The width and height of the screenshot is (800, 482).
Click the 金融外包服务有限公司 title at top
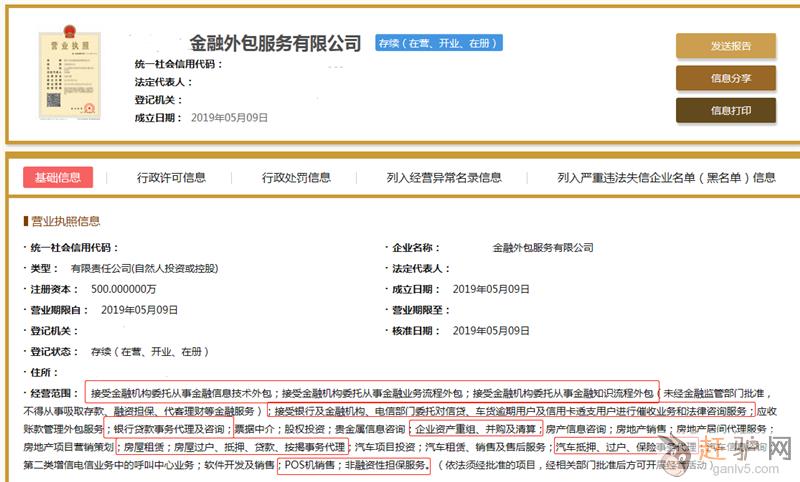pyautogui.click(x=275, y=44)
